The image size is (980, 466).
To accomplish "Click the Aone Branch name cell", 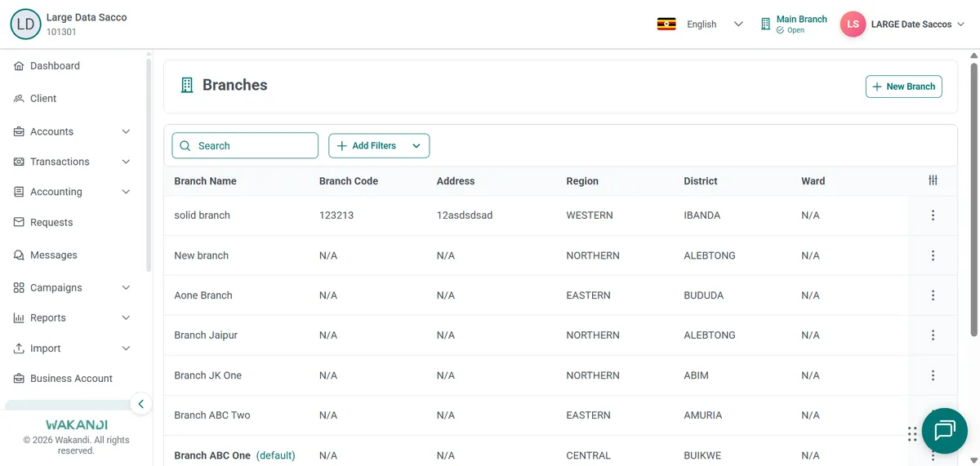I will [203, 295].
